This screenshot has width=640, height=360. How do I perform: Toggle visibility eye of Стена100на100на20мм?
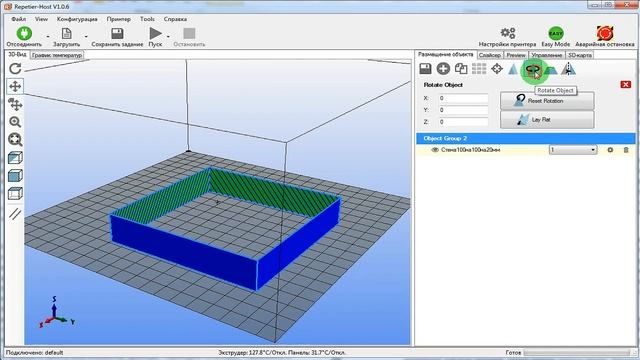pos(435,150)
